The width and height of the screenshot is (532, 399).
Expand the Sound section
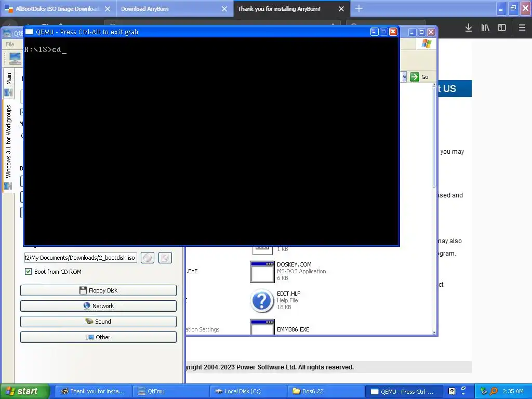(98, 322)
